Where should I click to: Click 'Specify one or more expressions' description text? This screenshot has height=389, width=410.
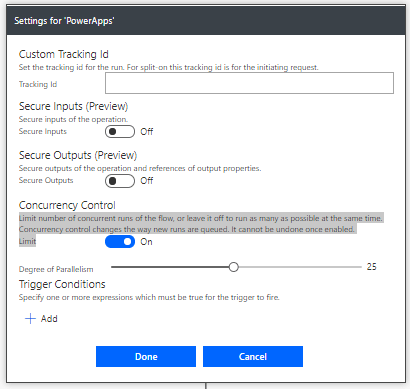(149, 297)
